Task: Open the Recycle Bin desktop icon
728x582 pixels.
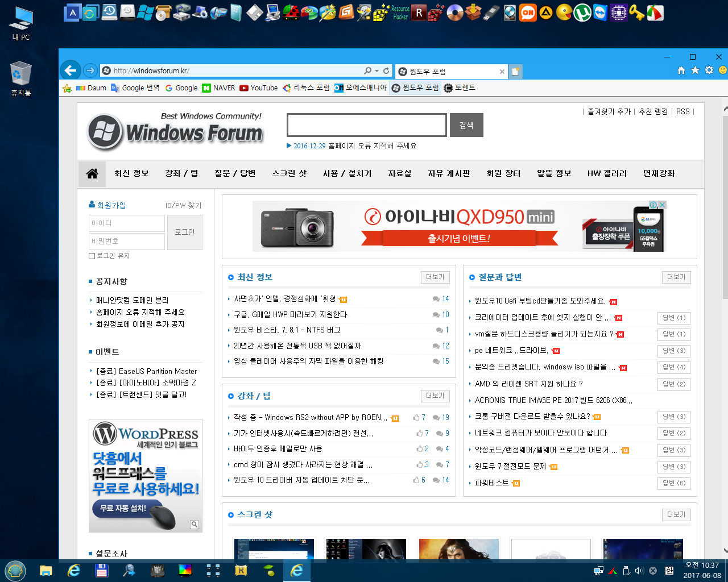Action: pyautogui.click(x=21, y=79)
